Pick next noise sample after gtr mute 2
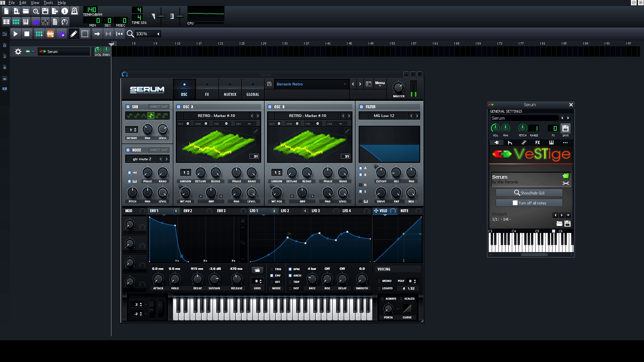This screenshot has height=362, width=644. pyautogui.click(x=166, y=159)
